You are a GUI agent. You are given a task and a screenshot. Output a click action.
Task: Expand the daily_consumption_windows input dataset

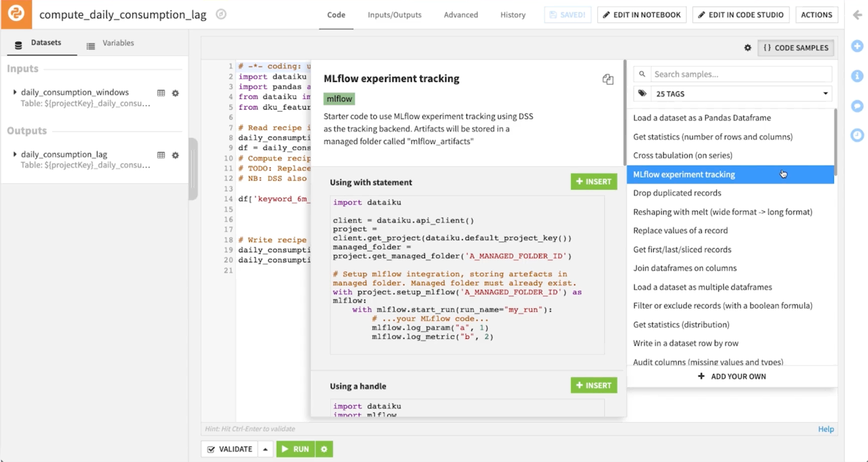(15, 92)
